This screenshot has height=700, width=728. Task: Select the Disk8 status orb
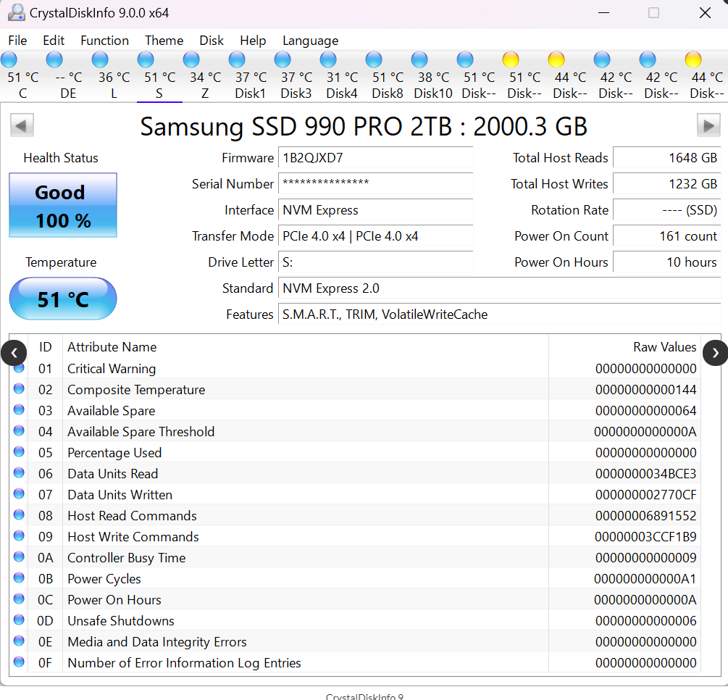[x=374, y=60]
